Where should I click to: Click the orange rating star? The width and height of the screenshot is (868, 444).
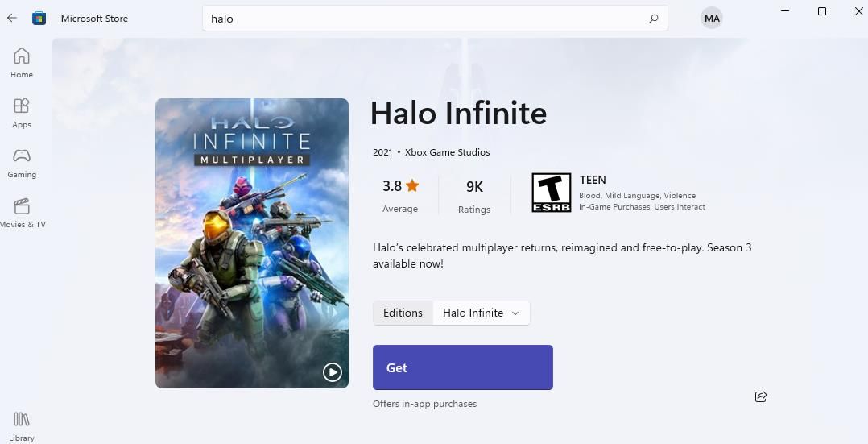click(412, 185)
